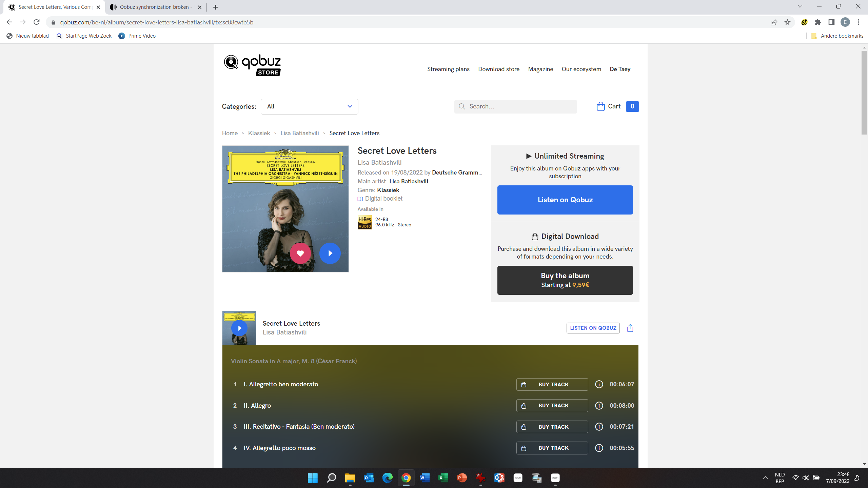
Task: Open Nieuw tabblad bookmark
Action: click(28, 36)
